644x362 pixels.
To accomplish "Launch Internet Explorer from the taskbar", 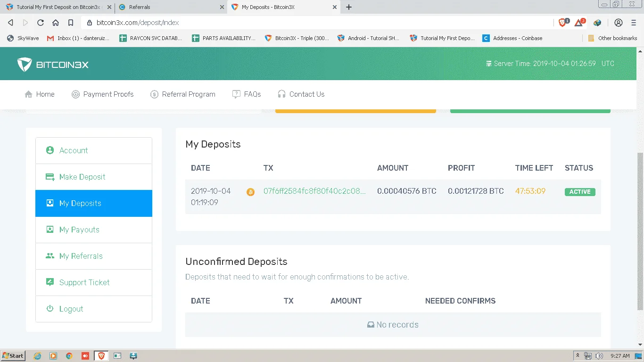I will [37, 356].
